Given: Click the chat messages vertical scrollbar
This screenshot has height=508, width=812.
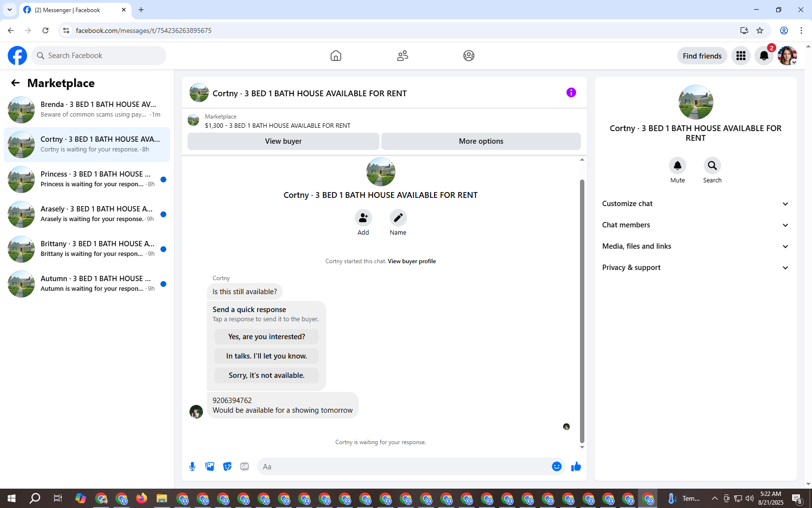Looking at the screenshot, I should click(582, 311).
